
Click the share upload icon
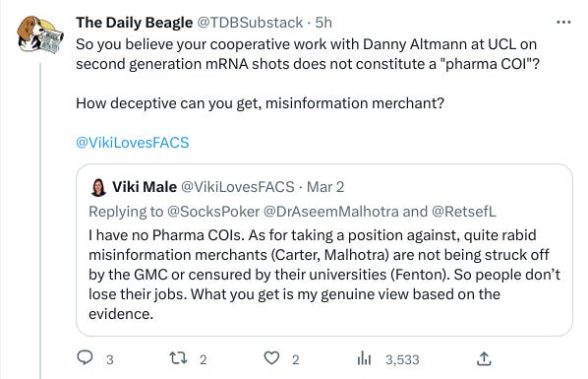tap(484, 358)
